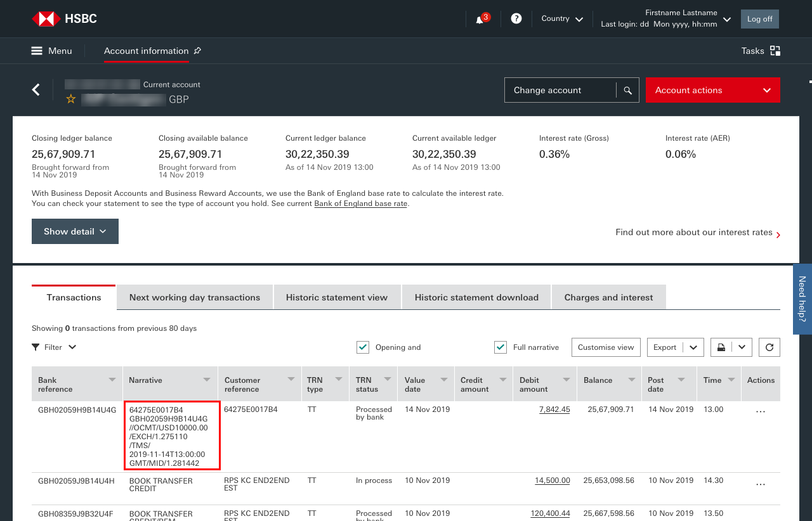
Task: Pin the Account information tab
Action: (x=197, y=51)
